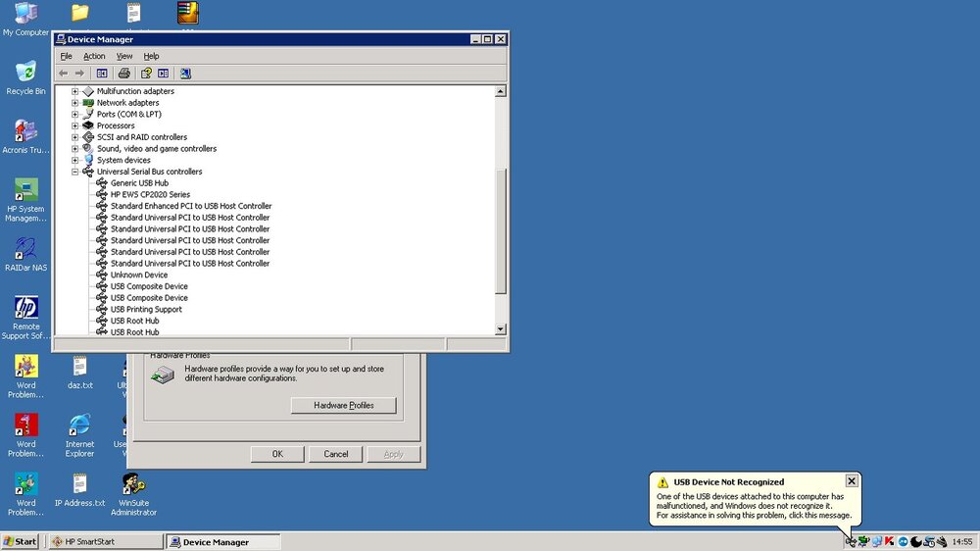The image size is (980, 551).
Task: Switch to HP SmartStart taskbar item
Action: (x=105, y=541)
